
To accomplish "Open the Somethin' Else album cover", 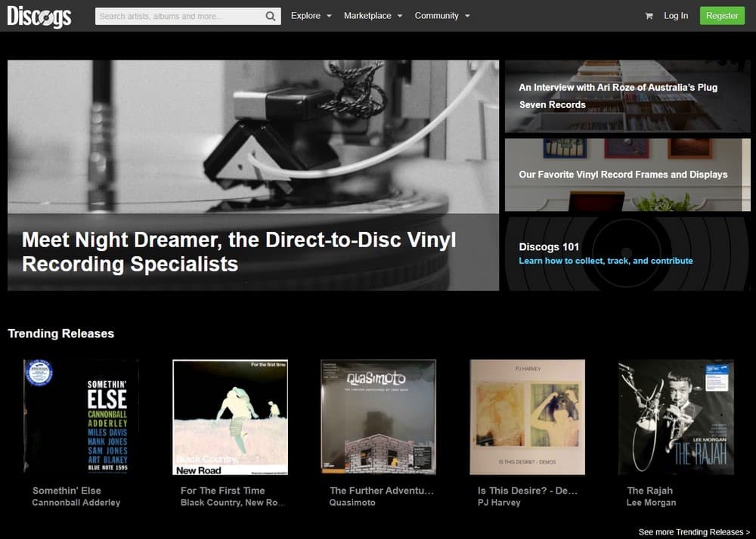I will coord(81,417).
